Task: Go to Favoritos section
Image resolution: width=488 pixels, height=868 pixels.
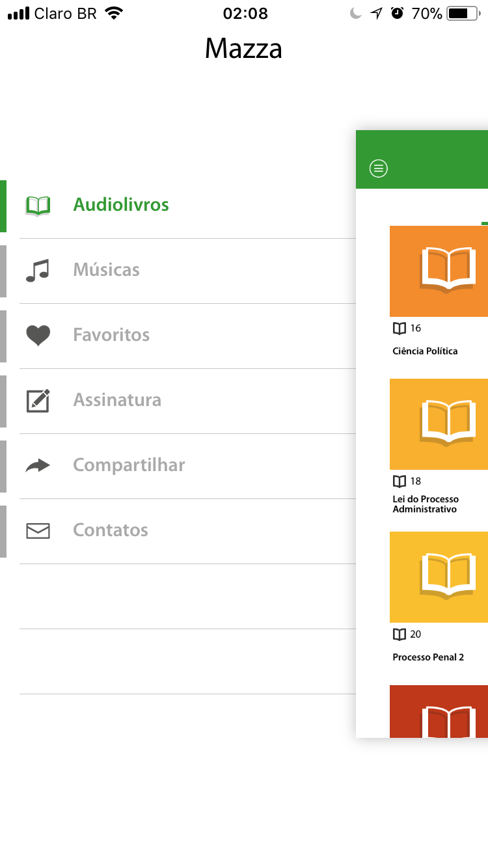Action: point(111,335)
